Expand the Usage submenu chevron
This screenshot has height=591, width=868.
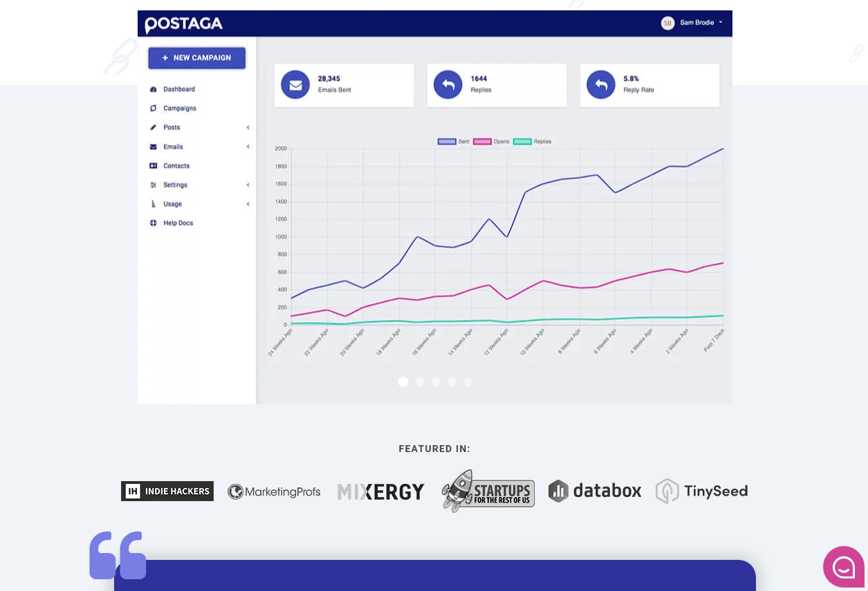click(248, 204)
